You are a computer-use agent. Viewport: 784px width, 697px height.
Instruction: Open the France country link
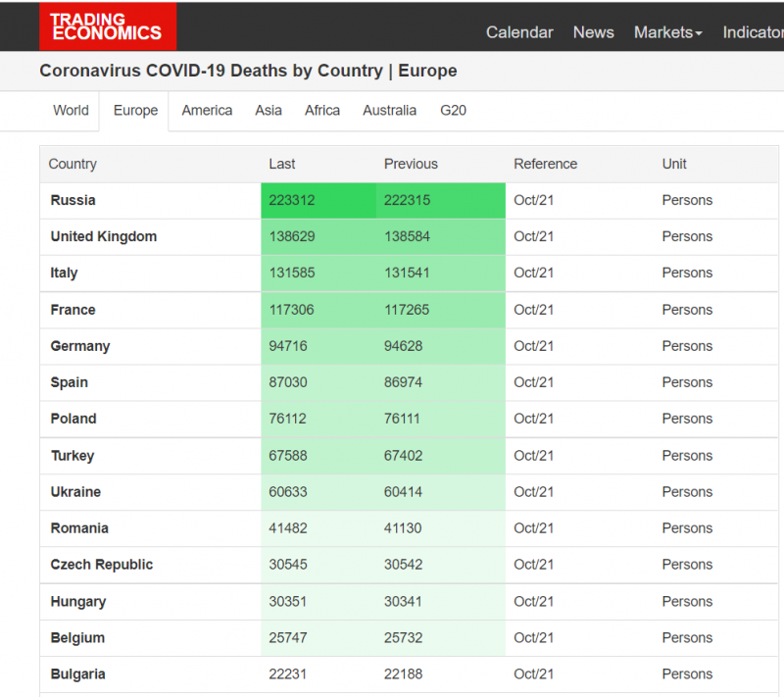(73, 310)
